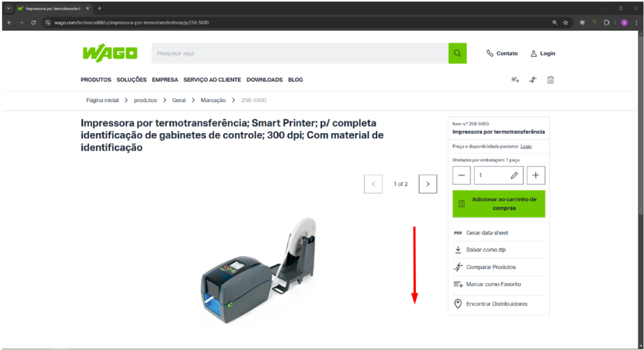Open the browser extensions puzzle icon

[606, 23]
